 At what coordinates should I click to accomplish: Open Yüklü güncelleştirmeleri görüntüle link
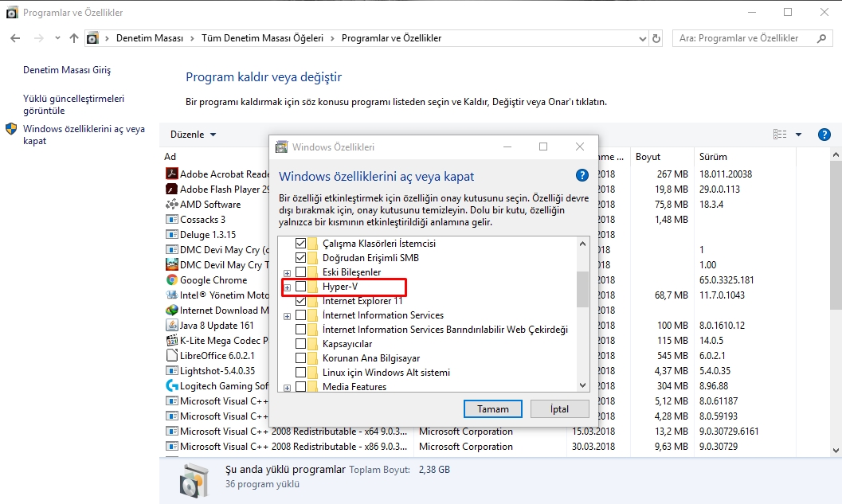(73, 104)
